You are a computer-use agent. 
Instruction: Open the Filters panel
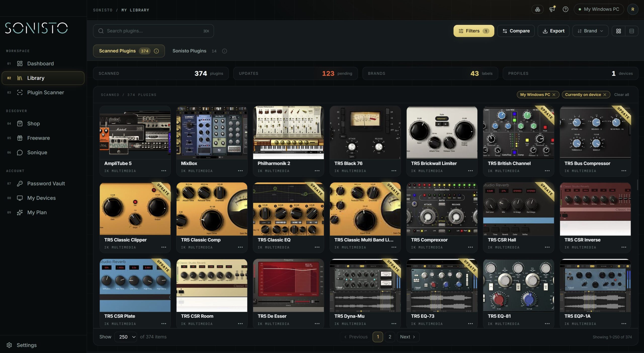[474, 31]
